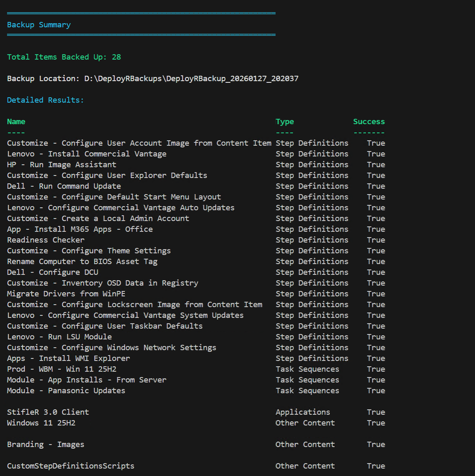Select the Readiness Checker entry
The height and width of the screenshot is (476, 475).
46,240
